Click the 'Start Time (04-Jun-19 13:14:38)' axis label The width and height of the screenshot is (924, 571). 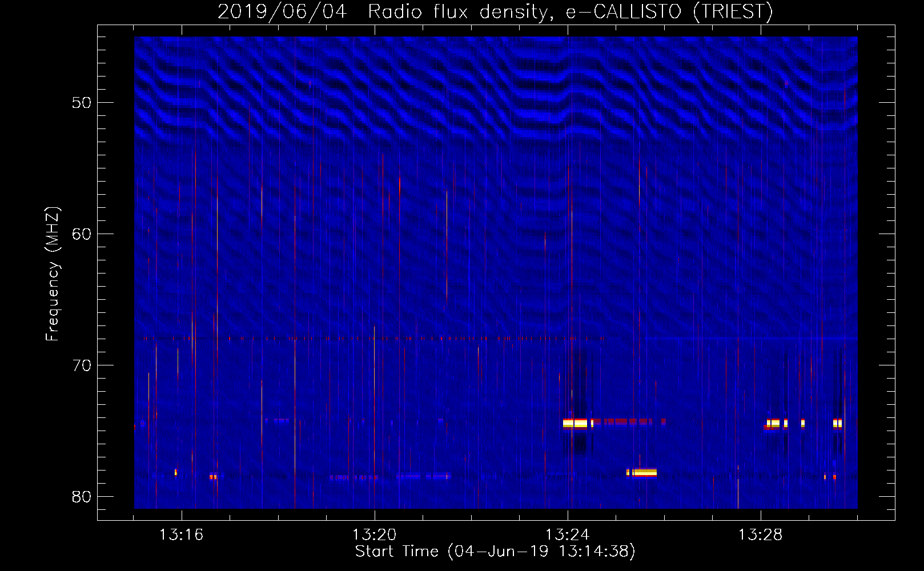pos(495,552)
